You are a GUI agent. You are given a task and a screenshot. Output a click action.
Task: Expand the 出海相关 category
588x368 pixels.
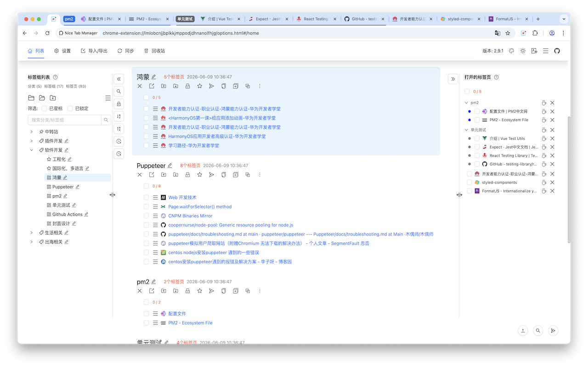coord(31,242)
